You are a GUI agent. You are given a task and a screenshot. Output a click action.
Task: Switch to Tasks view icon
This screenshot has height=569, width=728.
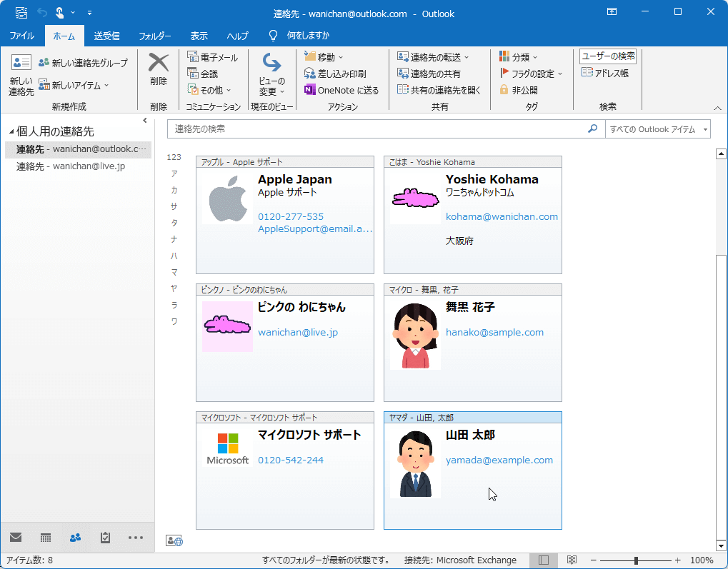pos(106,538)
